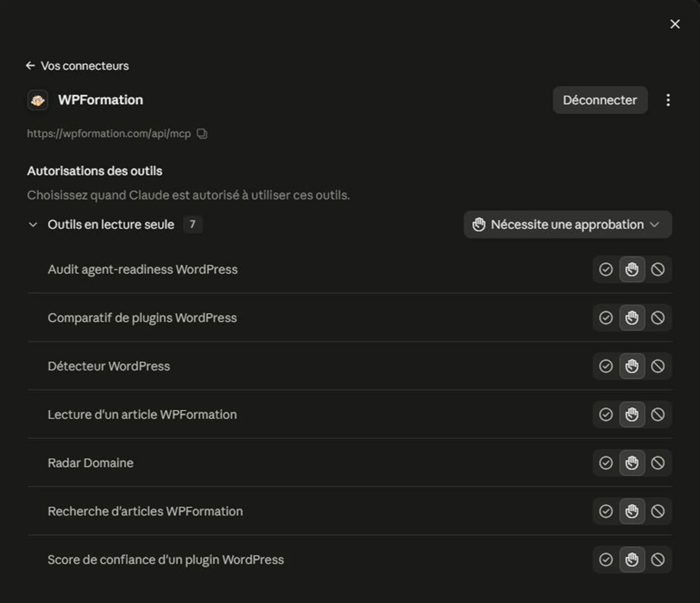
Task: Select the Score de confiance d'un plugin label
Action: click(166, 560)
